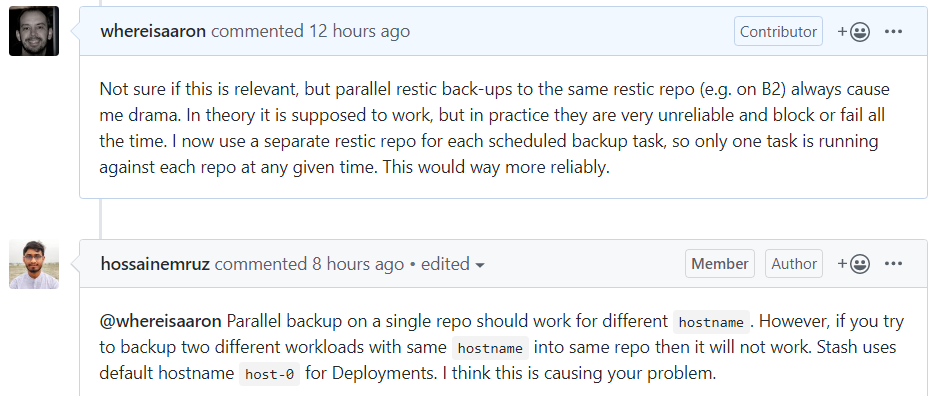Screen dimensions: 940x396
Task: Open whereisaaron username link in header
Action: (x=153, y=32)
